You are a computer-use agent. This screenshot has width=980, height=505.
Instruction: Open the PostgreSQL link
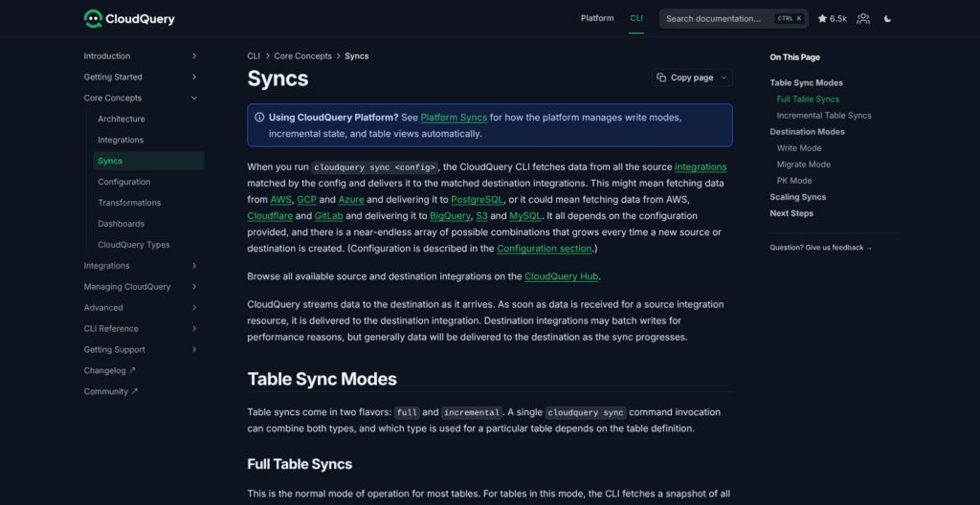[477, 199]
